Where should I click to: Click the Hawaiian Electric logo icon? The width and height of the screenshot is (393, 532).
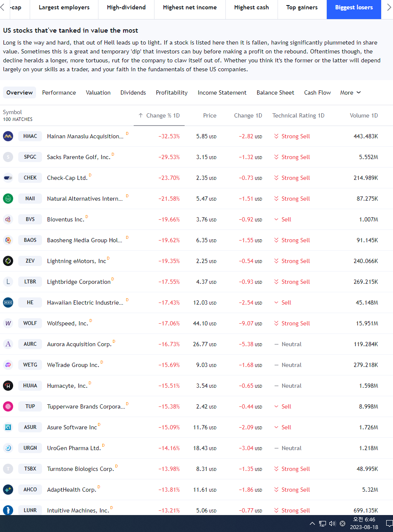click(8, 302)
